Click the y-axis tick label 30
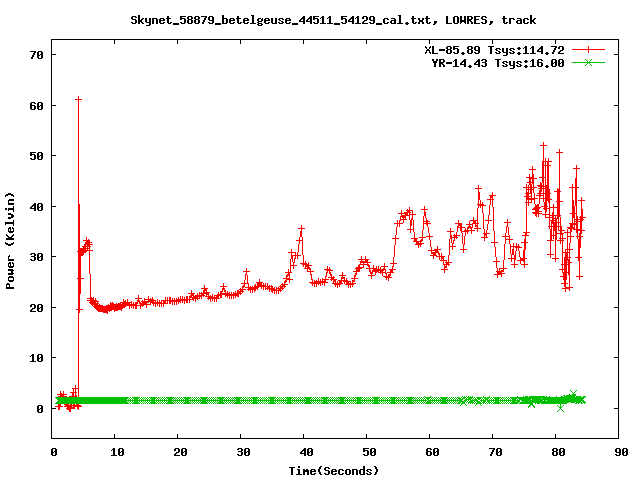This screenshot has width=640, height=480. (36, 257)
